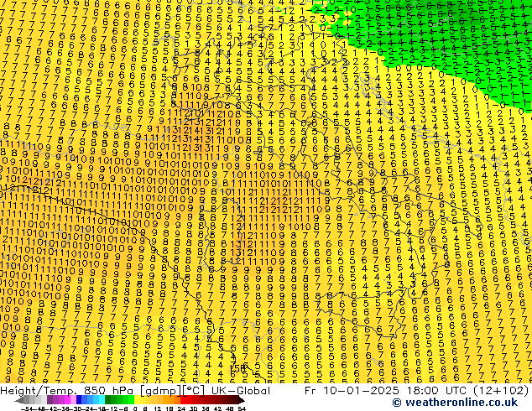This screenshot has width=532, height=411.
Task: Click the '150' contour label on the map
Action: pos(237,368)
